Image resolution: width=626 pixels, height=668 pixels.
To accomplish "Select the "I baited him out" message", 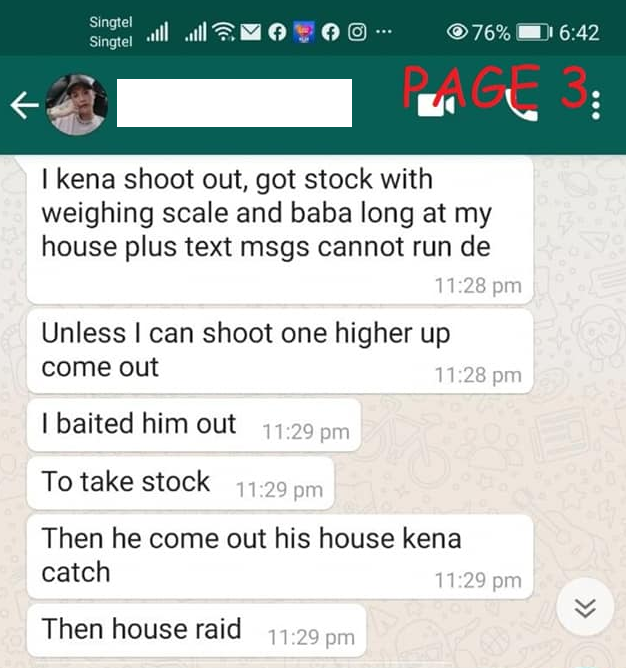I will pyautogui.click(x=194, y=425).
